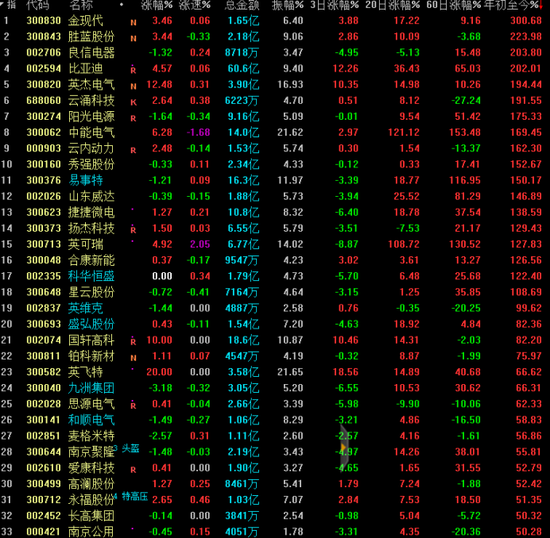This screenshot has height=538, width=550.
Task: Open stock code 002610
Action: 43,468
